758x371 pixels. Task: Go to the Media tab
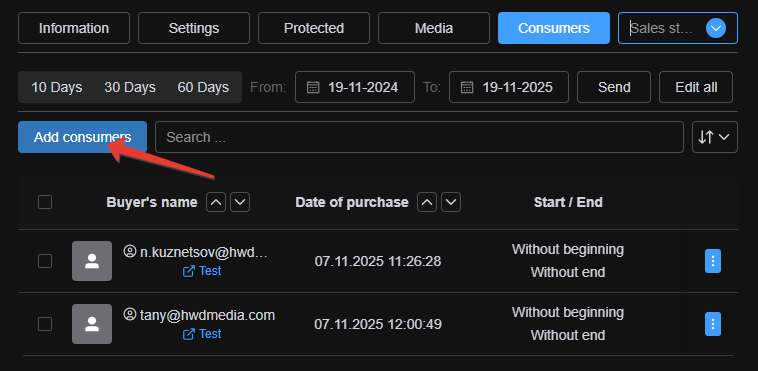(434, 28)
